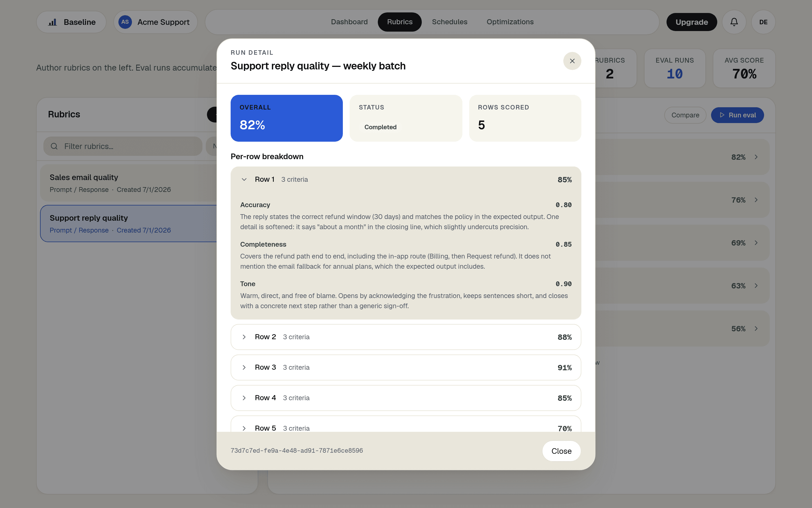Click the Baseline home button
The width and height of the screenshot is (812, 508).
[x=71, y=22]
